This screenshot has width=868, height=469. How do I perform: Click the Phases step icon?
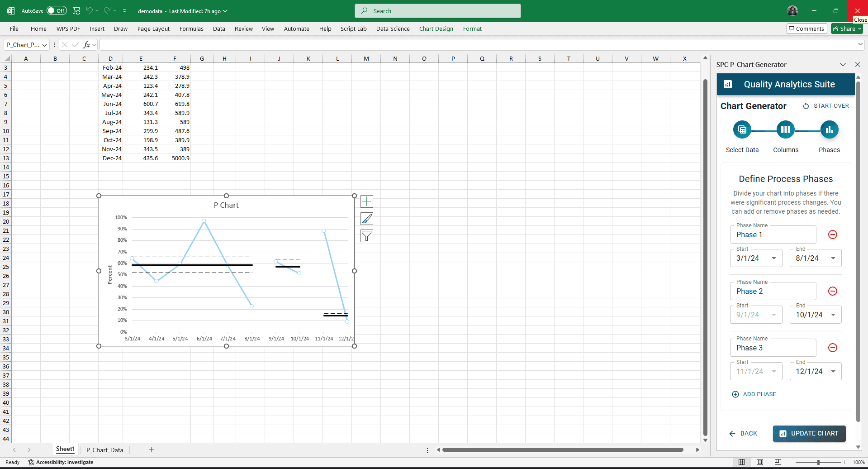point(829,130)
